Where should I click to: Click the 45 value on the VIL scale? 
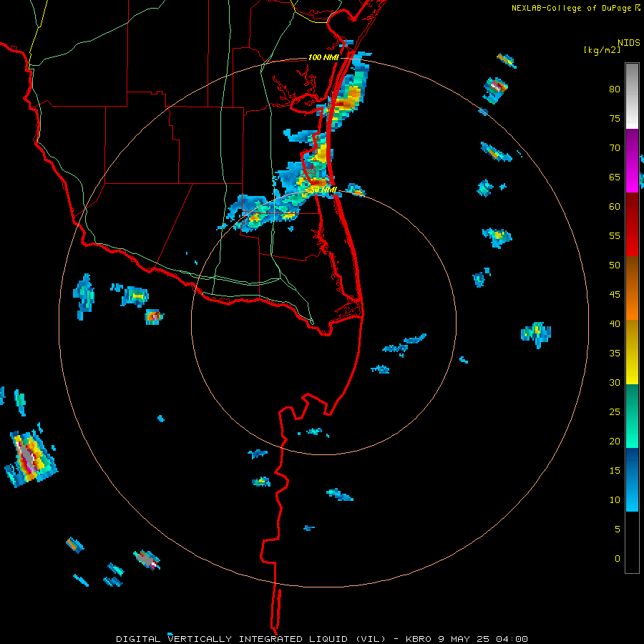click(615, 295)
